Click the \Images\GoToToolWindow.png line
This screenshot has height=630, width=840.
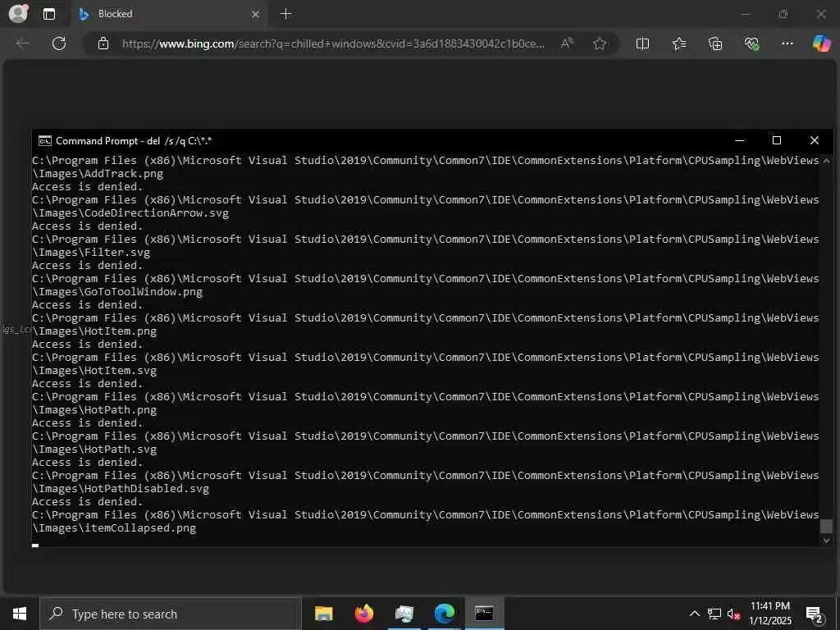pos(117,292)
